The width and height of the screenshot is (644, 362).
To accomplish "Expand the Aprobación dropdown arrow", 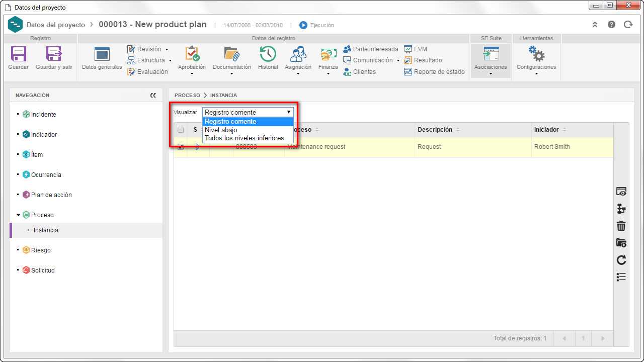I will pyautogui.click(x=192, y=74).
